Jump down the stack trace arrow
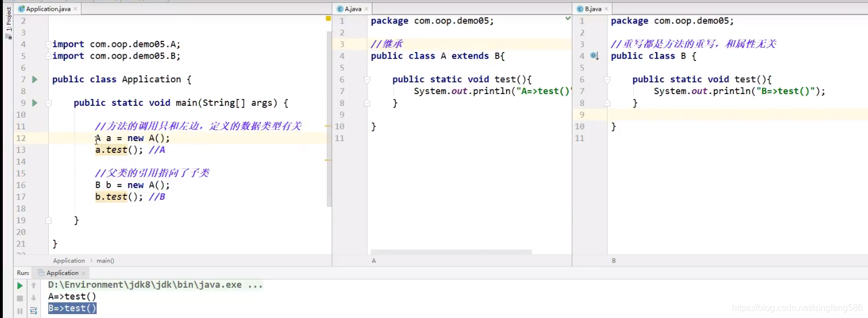Image resolution: width=868 pixels, height=318 pixels. [x=34, y=298]
